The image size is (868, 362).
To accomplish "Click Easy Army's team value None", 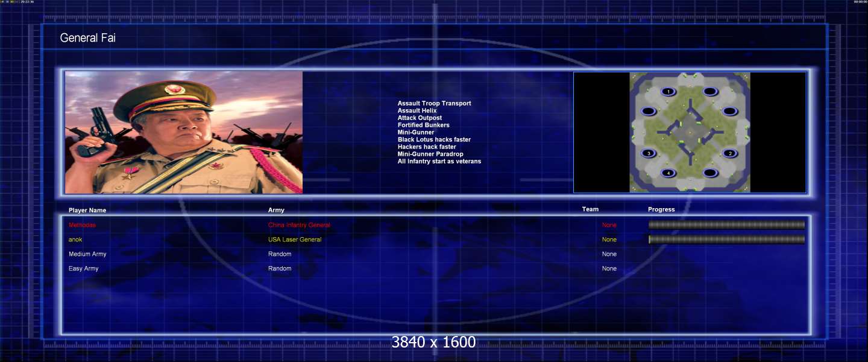I will tap(609, 268).
